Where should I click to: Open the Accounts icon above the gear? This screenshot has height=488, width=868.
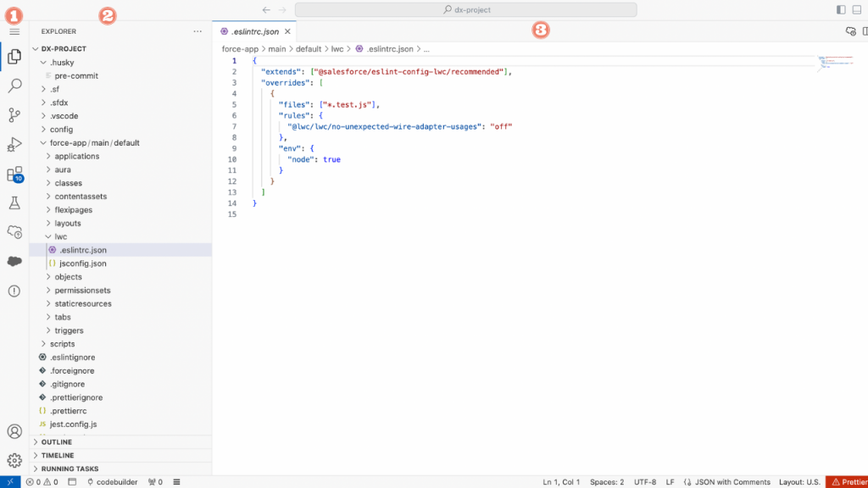[13, 430]
